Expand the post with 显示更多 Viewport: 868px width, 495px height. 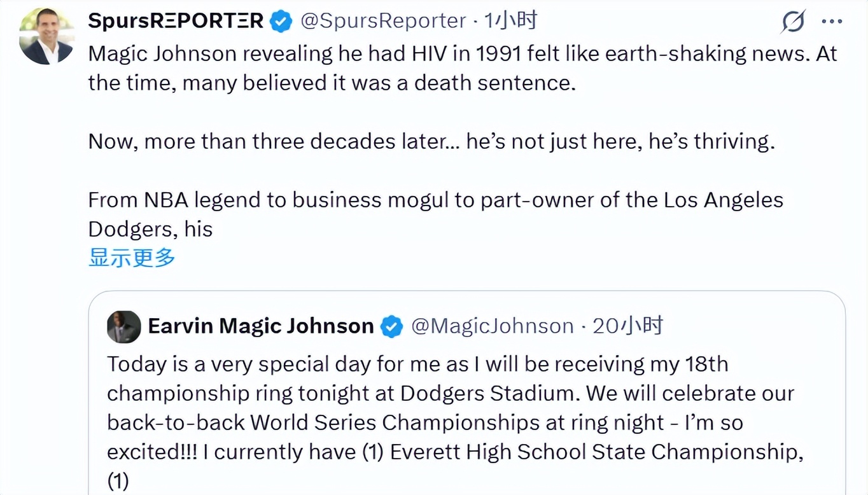point(132,258)
